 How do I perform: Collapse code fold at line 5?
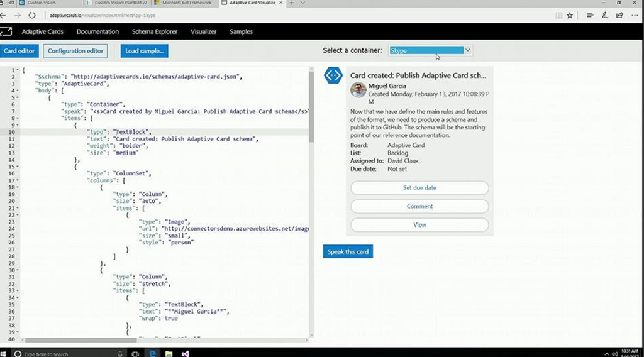pos(18,97)
